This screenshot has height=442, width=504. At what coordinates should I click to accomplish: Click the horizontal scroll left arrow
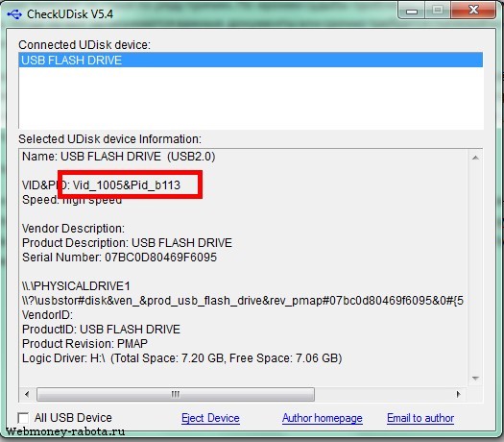27,394
